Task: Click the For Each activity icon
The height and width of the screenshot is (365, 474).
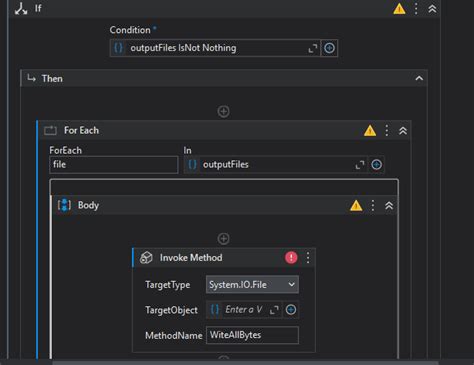Action: [50, 130]
